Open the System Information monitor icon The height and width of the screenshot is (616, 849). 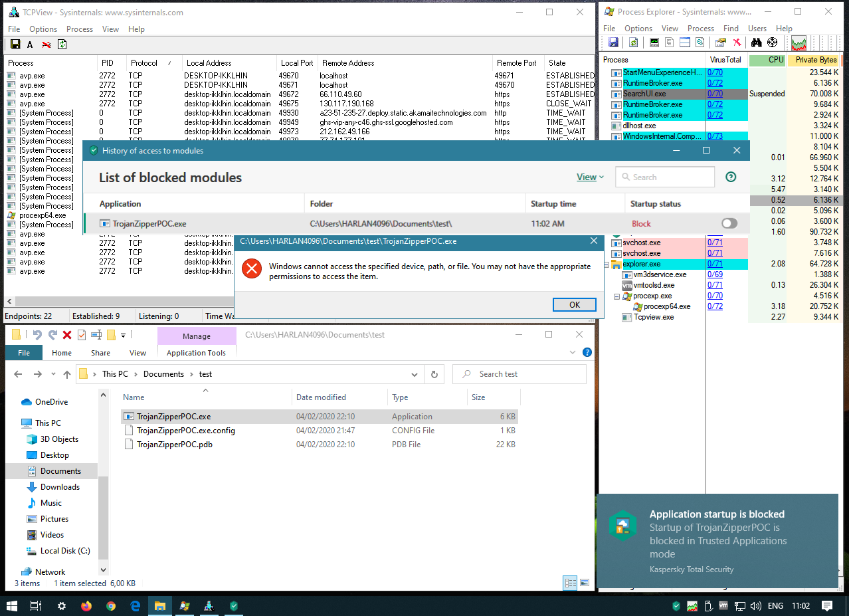[x=654, y=43]
